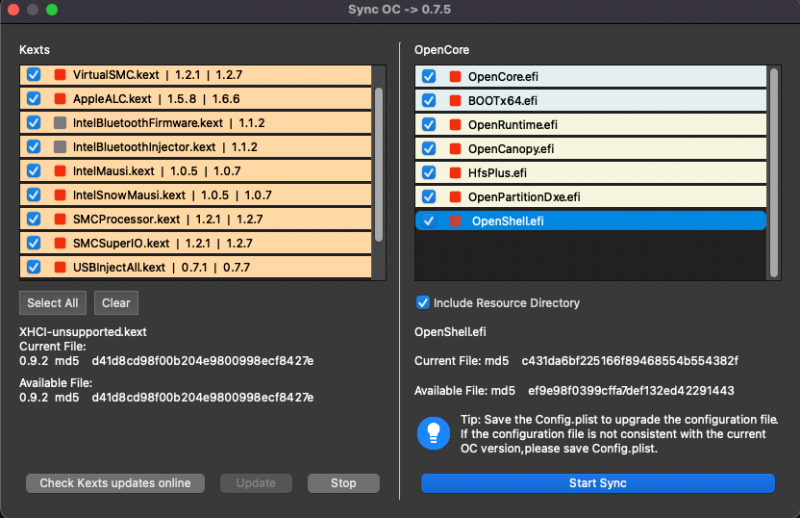
Task: Start Sync of OpenCore files
Action: [x=597, y=483]
